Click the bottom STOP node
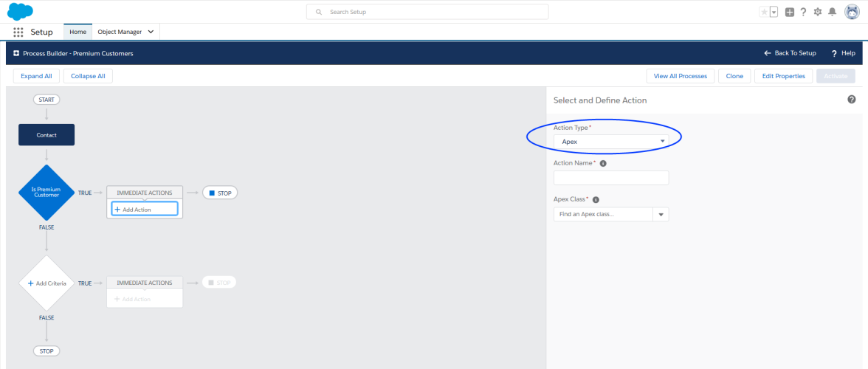The image size is (868, 369). tap(46, 351)
